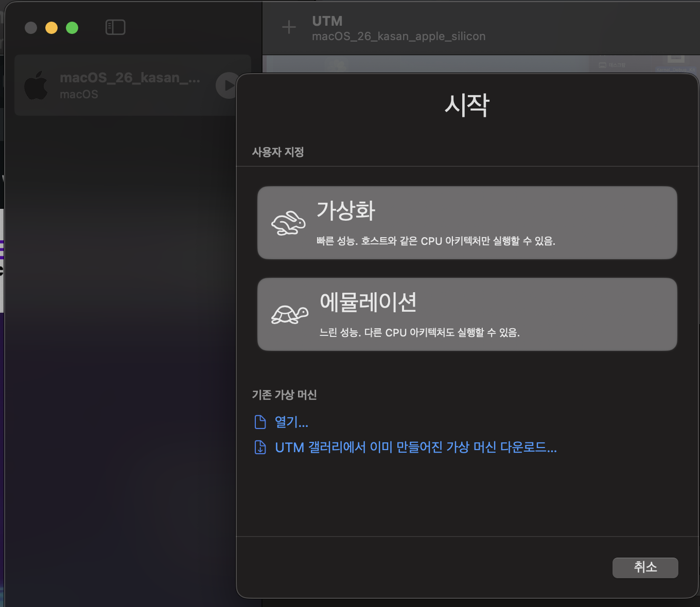Click macOS_26_kasan_apple_silicon subtitle in title bar

click(x=399, y=37)
